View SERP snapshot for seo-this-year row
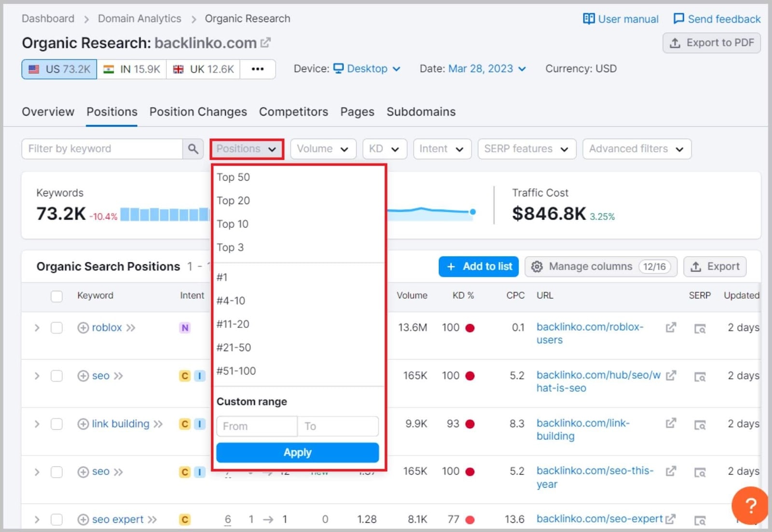The image size is (772, 532). [x=700, y=473]
